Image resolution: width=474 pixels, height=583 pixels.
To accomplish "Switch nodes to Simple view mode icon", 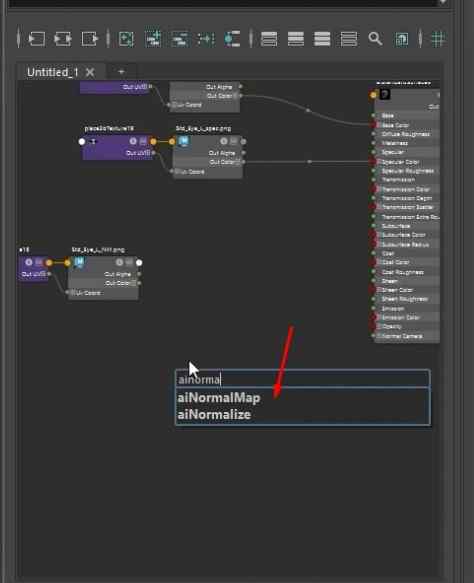I will (269, 39).
